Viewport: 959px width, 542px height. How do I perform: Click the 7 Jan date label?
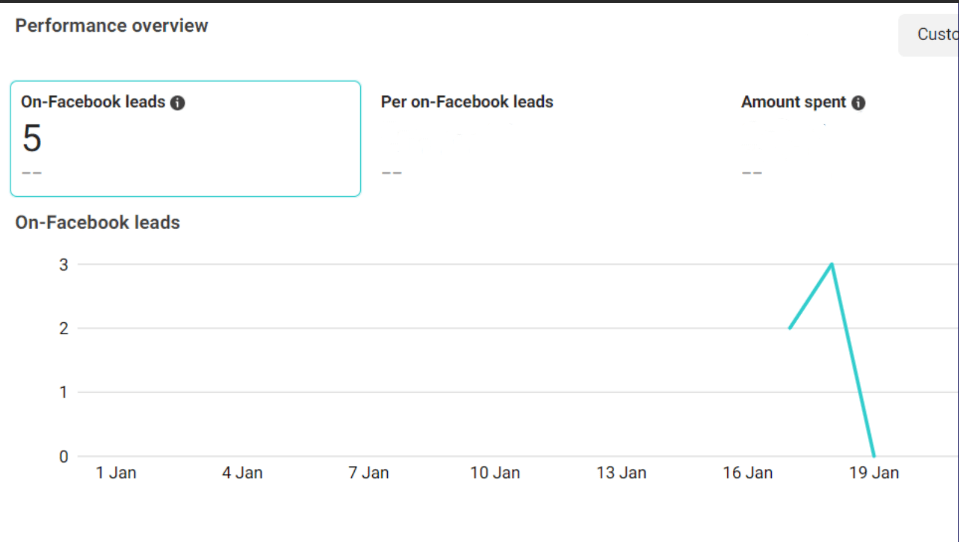click(x=368, y=473)
